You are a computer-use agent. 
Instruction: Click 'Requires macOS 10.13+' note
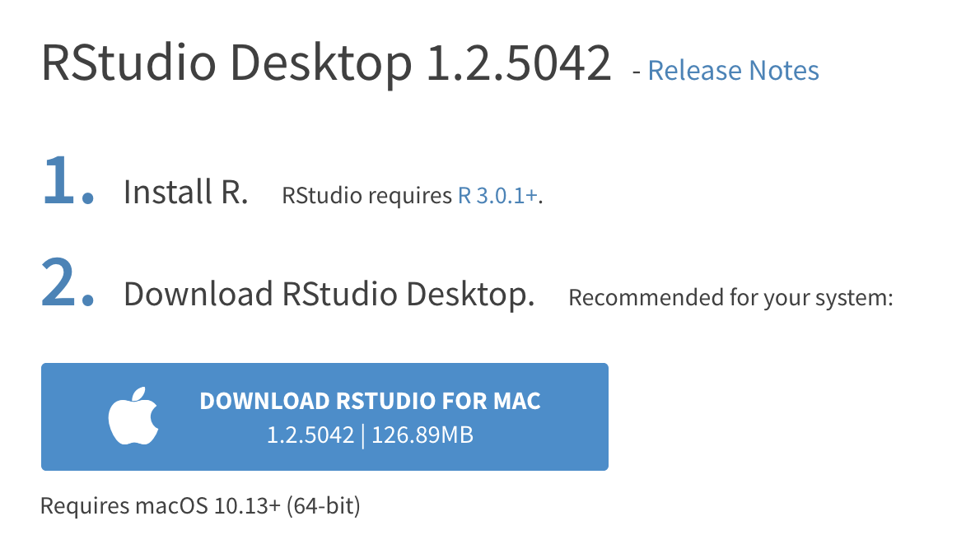point(161,505)
